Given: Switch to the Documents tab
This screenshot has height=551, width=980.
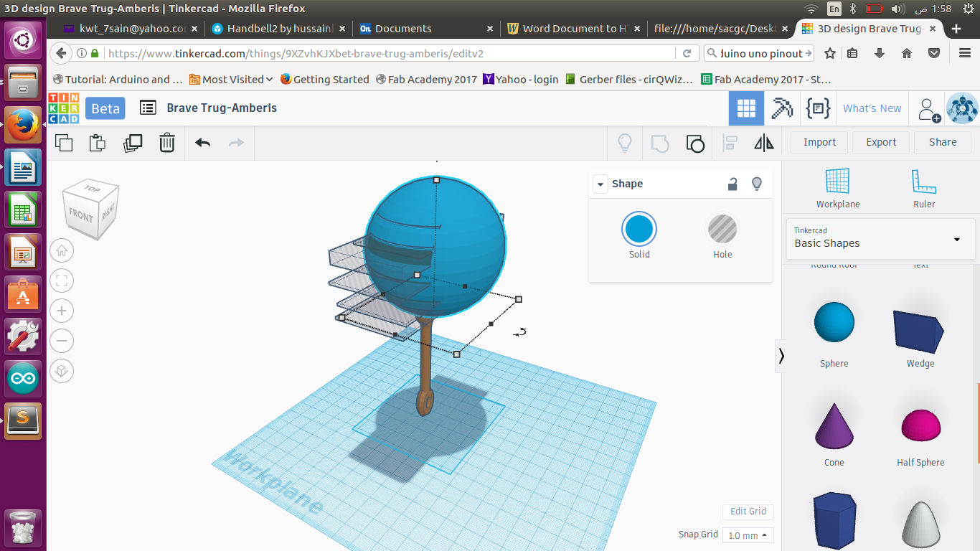Looking at the screenshot, I should (426, 29).
